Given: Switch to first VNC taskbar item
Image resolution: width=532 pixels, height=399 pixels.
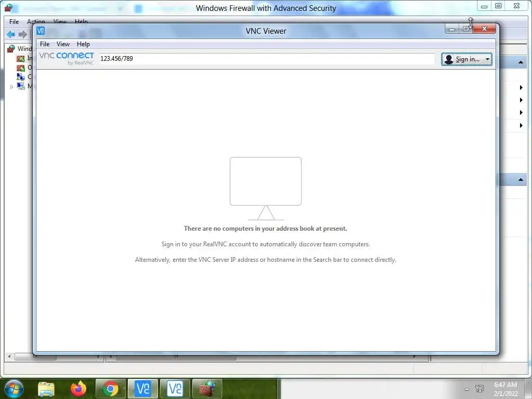Looking at the screenshot, I should click(x=143, y=389).
